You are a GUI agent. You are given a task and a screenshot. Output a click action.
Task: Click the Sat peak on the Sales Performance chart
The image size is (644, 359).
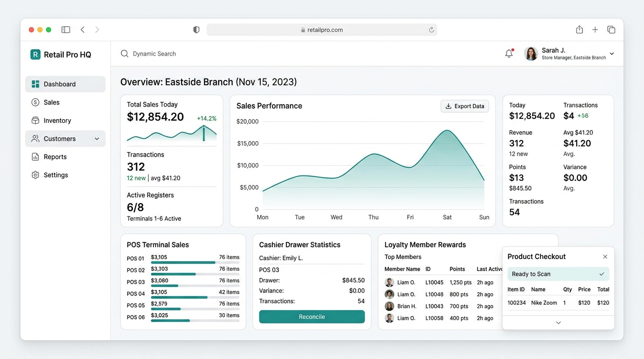(x=447, y=131)
